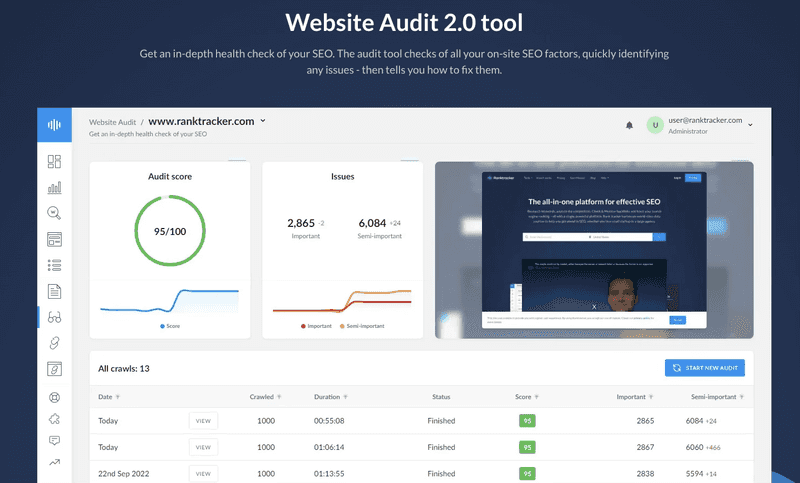The width and height of the screenshot is (800, 483).
Task: Click the 6,084 Semi-important issues count
Action: click(x=372, y=223)
